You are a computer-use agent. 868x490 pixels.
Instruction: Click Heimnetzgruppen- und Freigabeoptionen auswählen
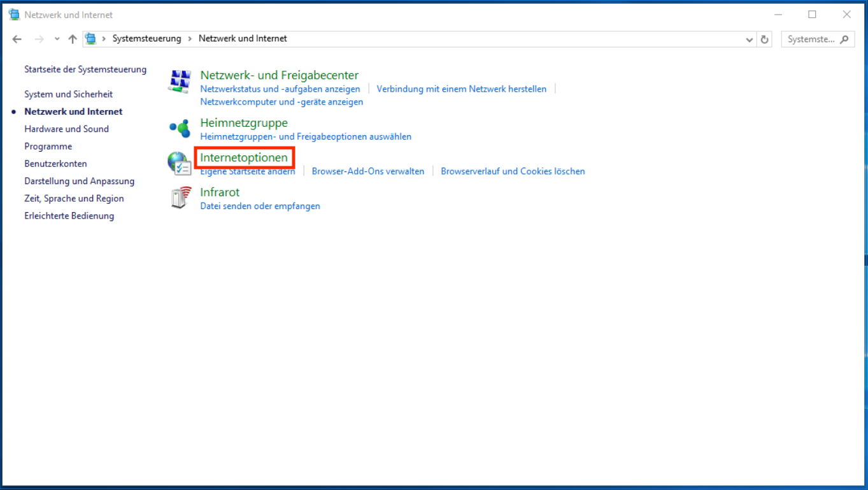[306, 136]
